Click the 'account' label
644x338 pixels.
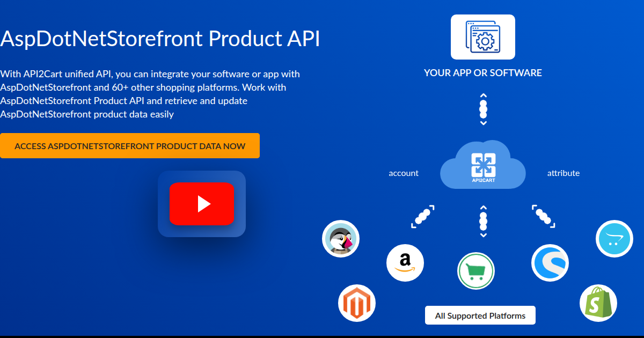[404, 173]
